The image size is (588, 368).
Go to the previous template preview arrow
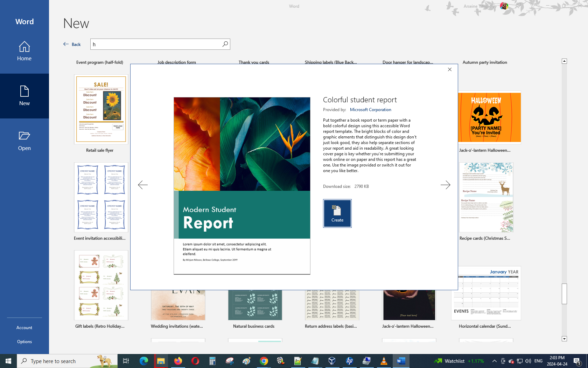143,185
